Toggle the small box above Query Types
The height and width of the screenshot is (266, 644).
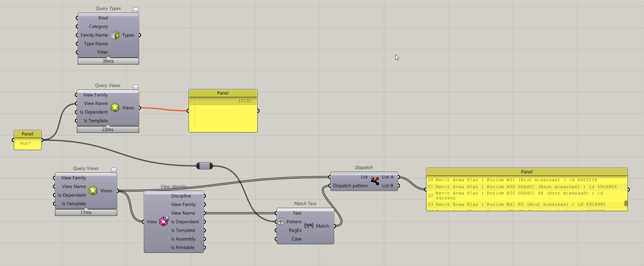click(136, 10)
